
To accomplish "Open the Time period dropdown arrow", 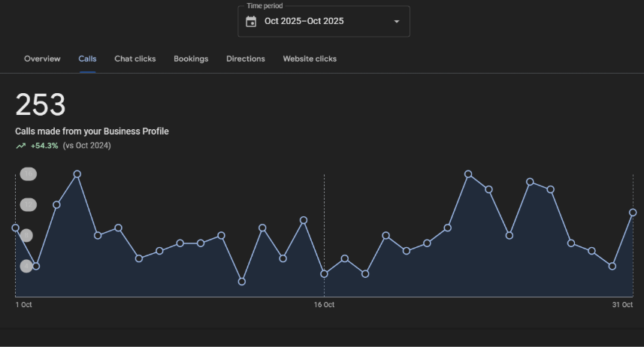I will pos(396,21).
